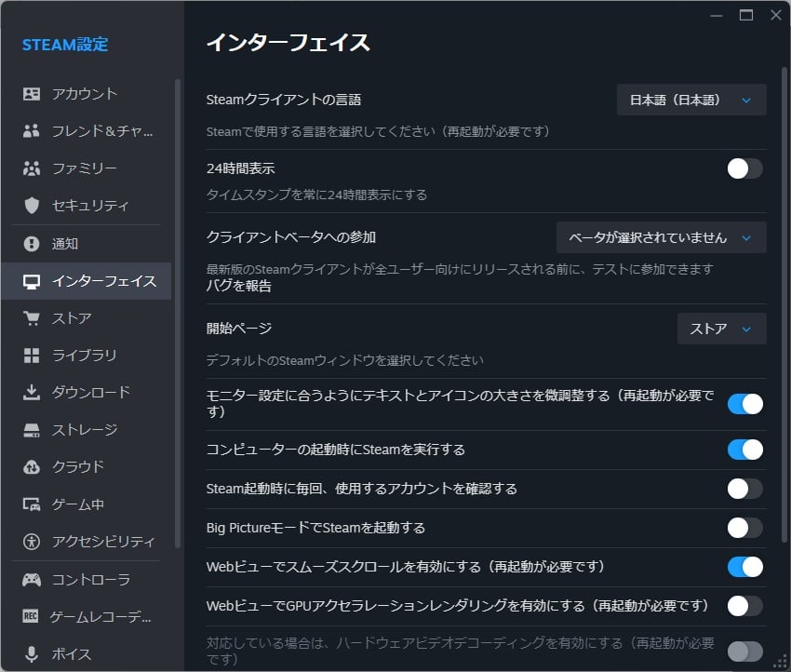Disable コンピューターの起動時にSteamを実行する toggle
Screen dimensions: 791x672
744,450
